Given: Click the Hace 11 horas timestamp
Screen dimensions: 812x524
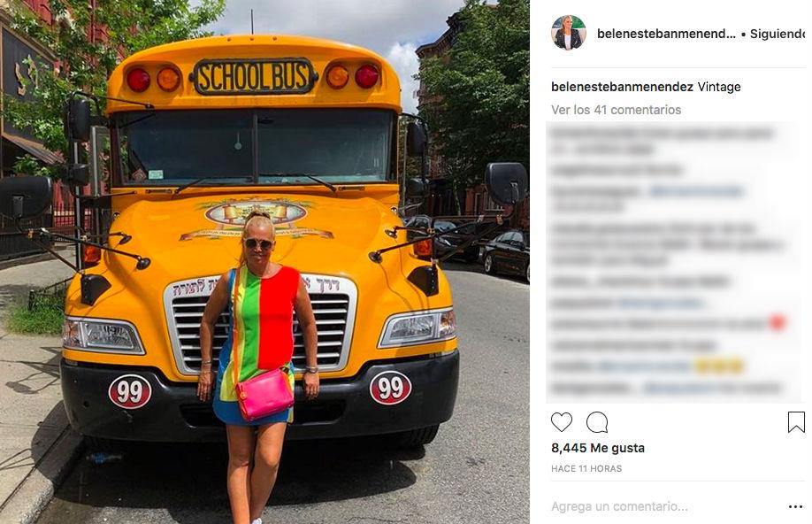Looking at the screenshot, I should (586, 468).
